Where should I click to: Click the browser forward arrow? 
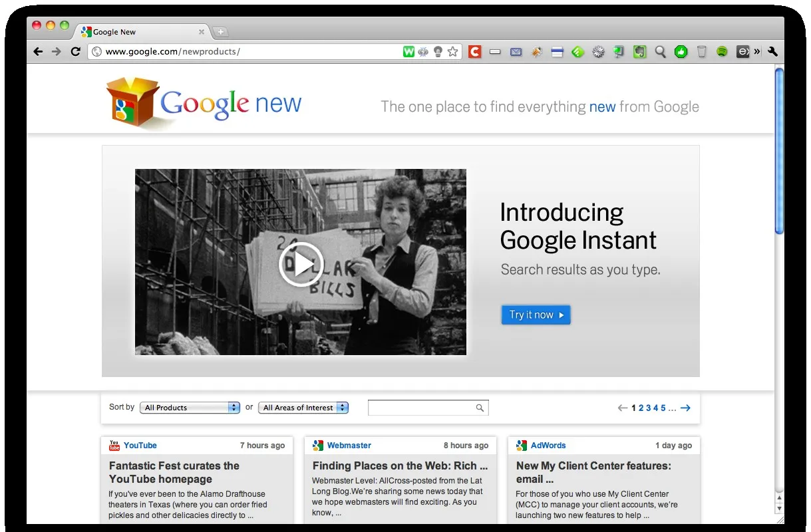[x=57, y=52]
